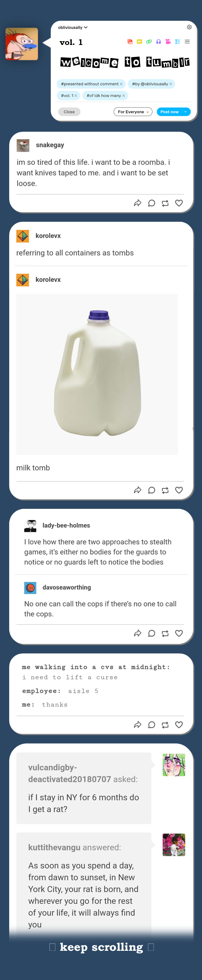Expand the Post now options arrow
The image size is (202, 980).
pos(186,112)
